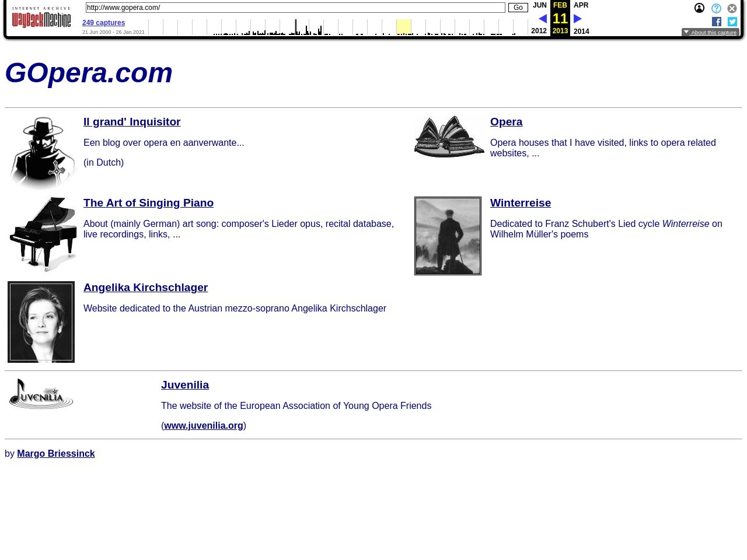Go to next capture arrow

tap(578, 19)
